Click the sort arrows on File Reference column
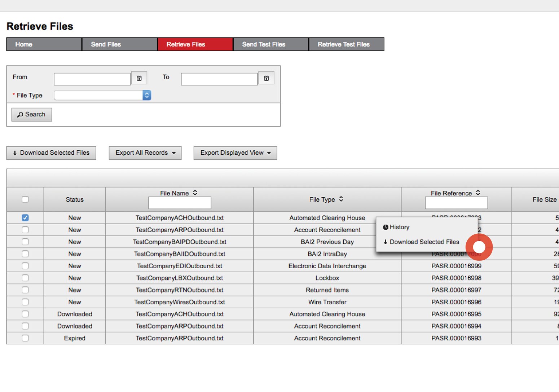Viewport: 559px width, 392px height. [x=478, y=193]
